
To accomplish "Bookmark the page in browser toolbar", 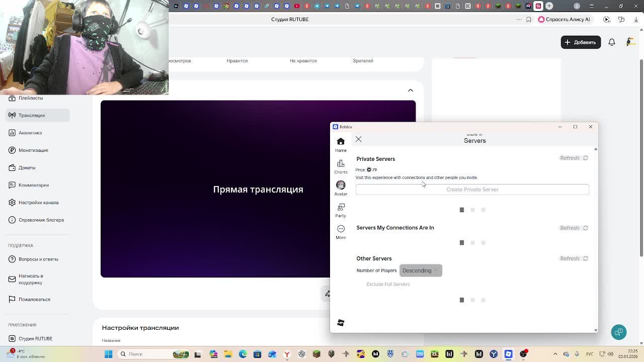I will point(528,19).
